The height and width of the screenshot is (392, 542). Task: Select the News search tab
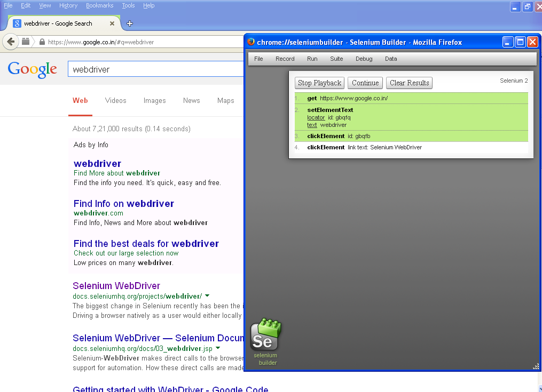[192, 100]
